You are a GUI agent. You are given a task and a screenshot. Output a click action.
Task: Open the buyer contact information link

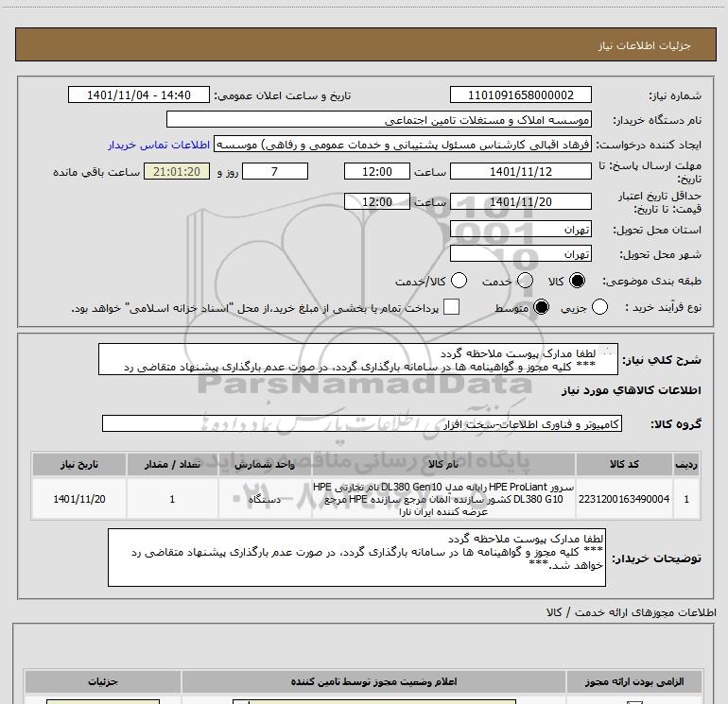tap(159, 145)
